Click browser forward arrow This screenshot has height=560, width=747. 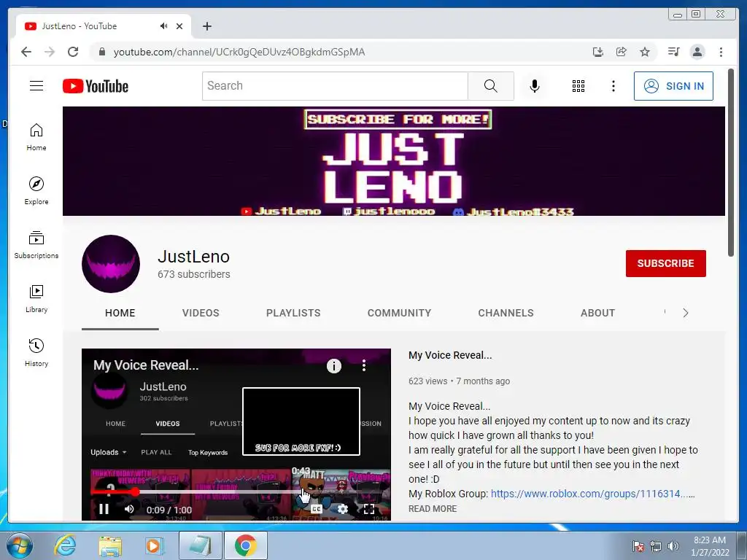[x=50, y=52]
